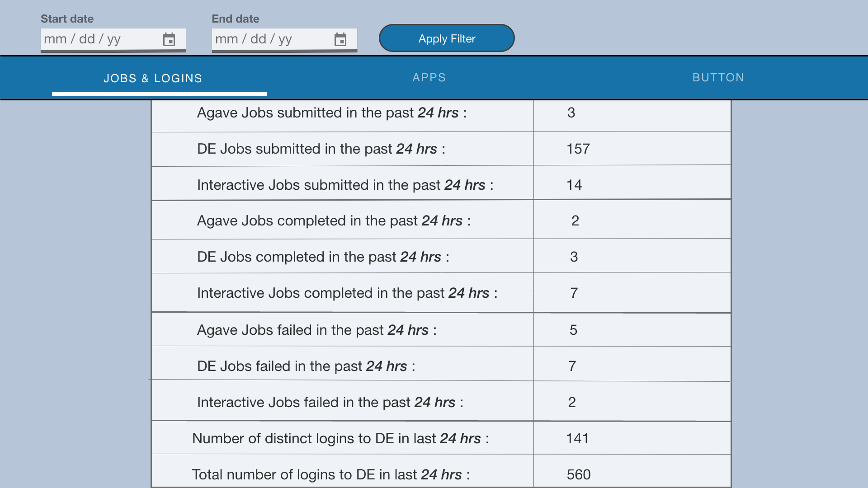Select the DE Jobs failed row
The height and width of the screenshot is (488, 868).
coord(306,366)
